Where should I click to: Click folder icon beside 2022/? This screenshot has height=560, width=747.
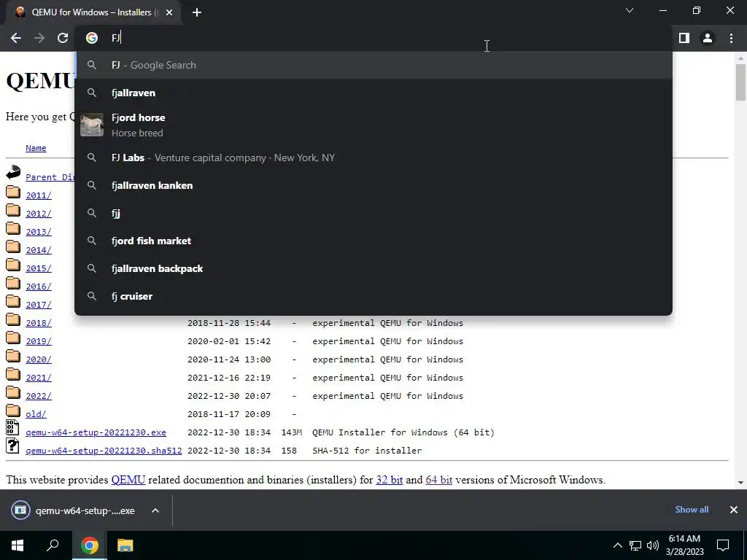tap(13, 393)
